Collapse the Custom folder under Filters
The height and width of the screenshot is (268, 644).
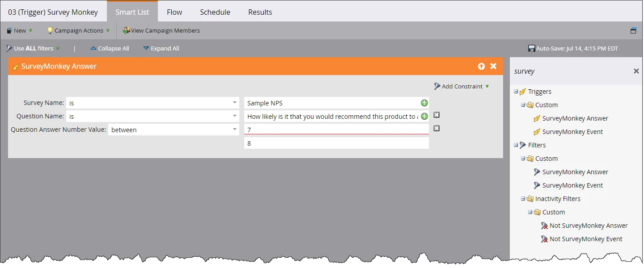point(523,159)
